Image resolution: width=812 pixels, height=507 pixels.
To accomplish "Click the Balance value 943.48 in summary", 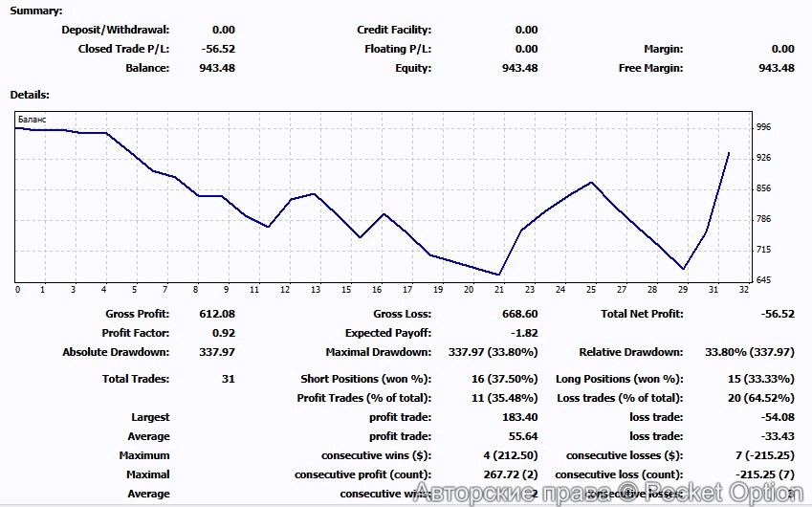I will pos(219,68).
